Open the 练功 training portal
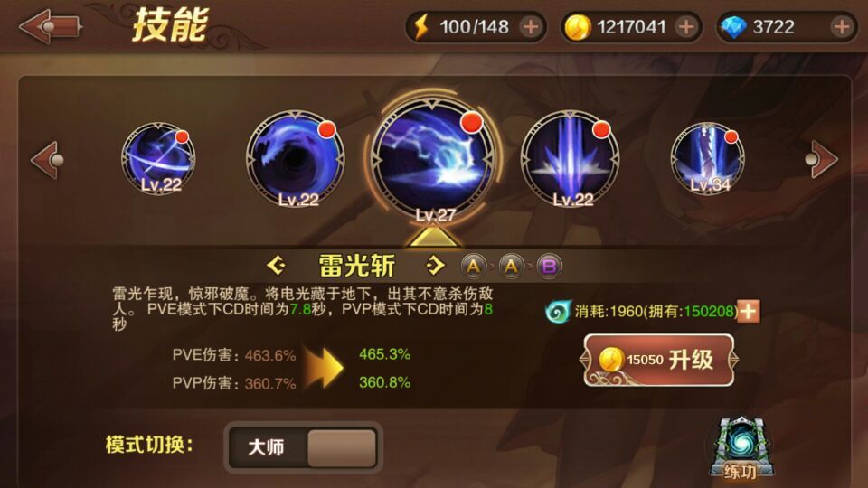Screen dimensions: 868x488 [x=741, y=448]
